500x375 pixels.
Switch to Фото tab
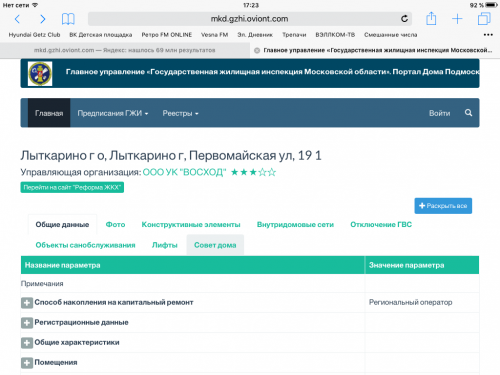(115, 225)
